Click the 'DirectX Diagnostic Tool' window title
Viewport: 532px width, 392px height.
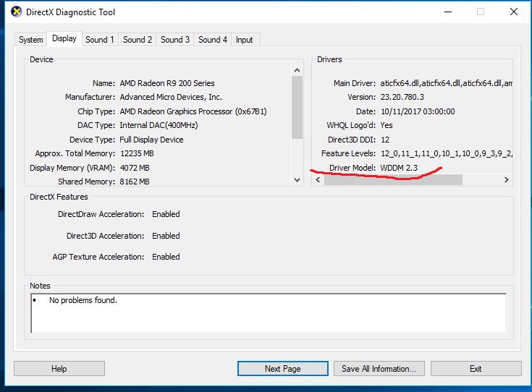pos(71,12)
